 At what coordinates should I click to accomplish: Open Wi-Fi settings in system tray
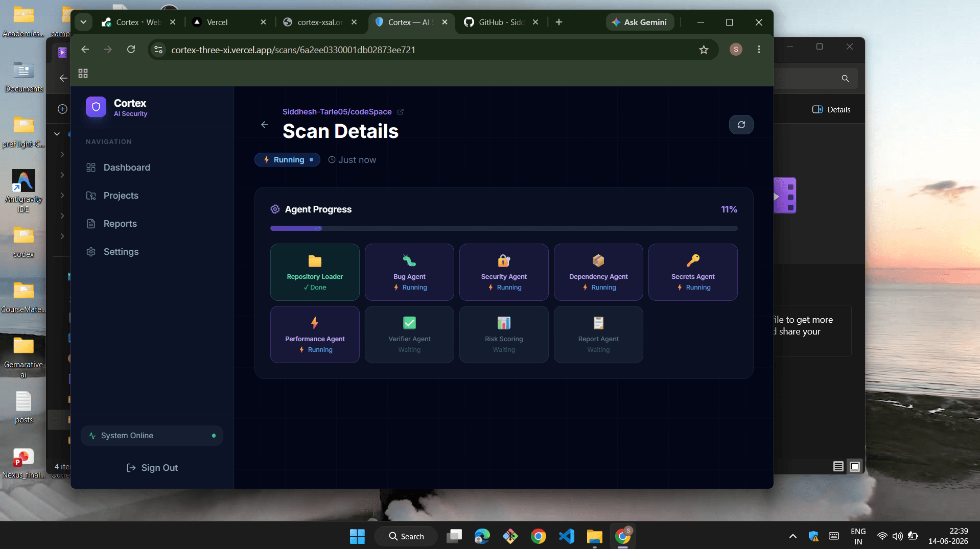click(x=882, y=536)
